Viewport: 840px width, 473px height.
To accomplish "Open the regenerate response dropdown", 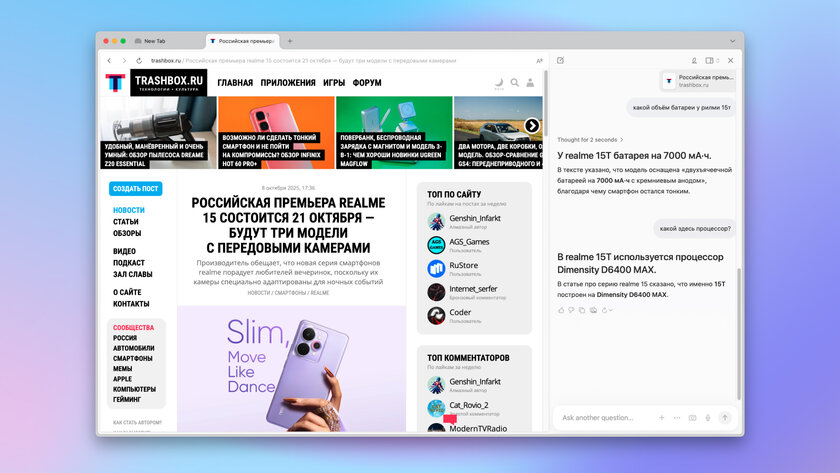I will tap(607, 310).
